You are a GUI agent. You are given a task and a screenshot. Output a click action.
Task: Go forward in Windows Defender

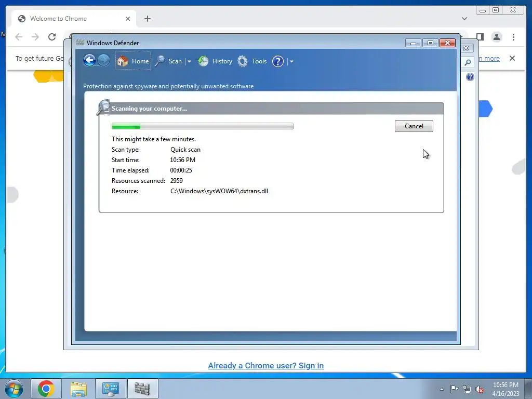pyautogui.click(x=103, y=61)
